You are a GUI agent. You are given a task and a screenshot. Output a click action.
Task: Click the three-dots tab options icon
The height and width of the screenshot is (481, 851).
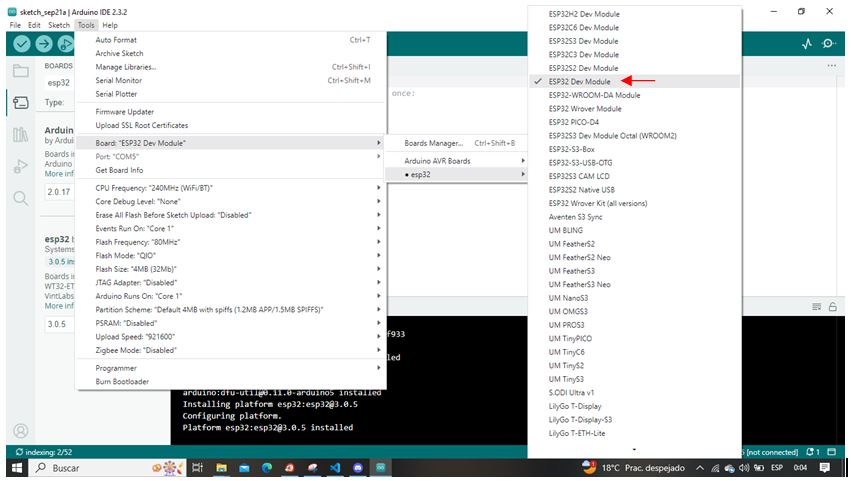831,66
